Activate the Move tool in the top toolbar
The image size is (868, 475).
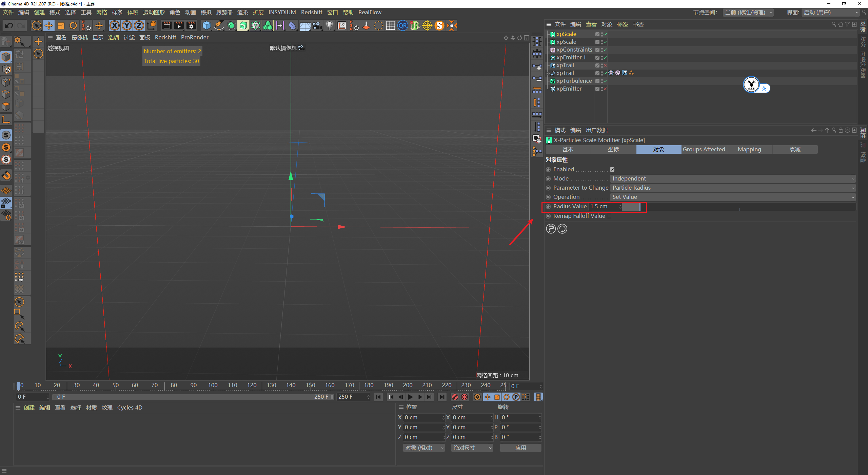click(x=49, y=25)
